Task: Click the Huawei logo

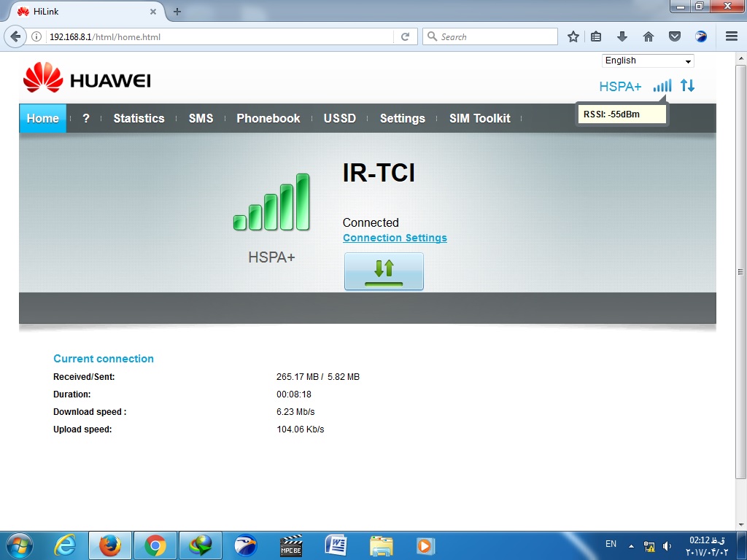Action: (x=87, y=78)
